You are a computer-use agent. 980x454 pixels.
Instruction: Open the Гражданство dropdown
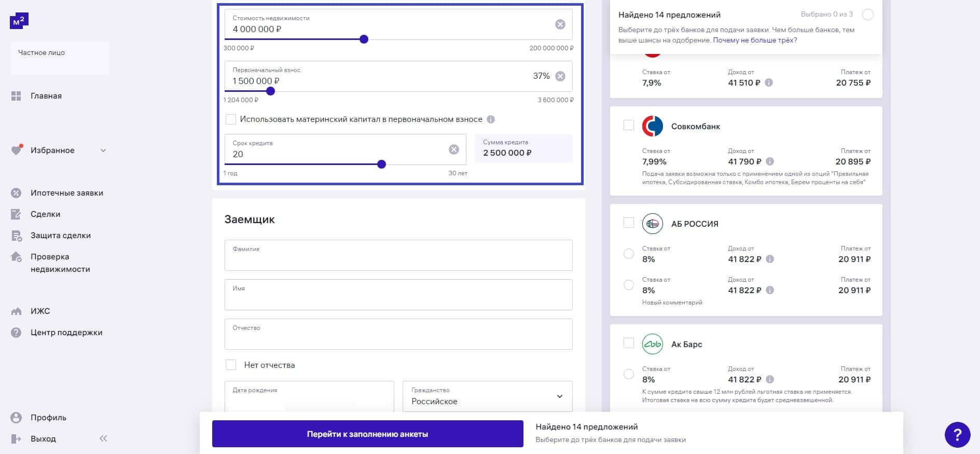[488, 396]
